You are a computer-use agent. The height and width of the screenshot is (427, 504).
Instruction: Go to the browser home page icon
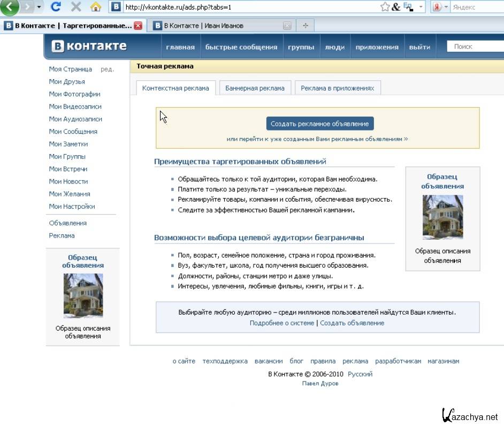[x=96, y=7]
